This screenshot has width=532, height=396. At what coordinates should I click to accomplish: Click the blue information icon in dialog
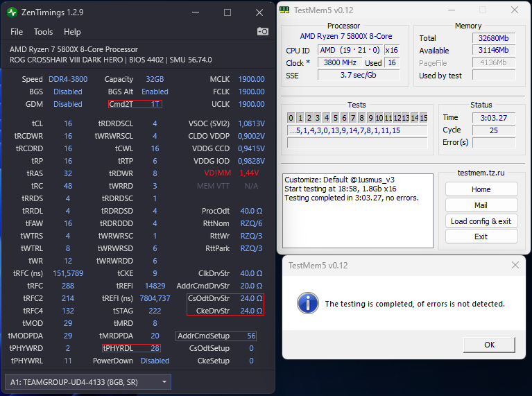coord(308,303)
